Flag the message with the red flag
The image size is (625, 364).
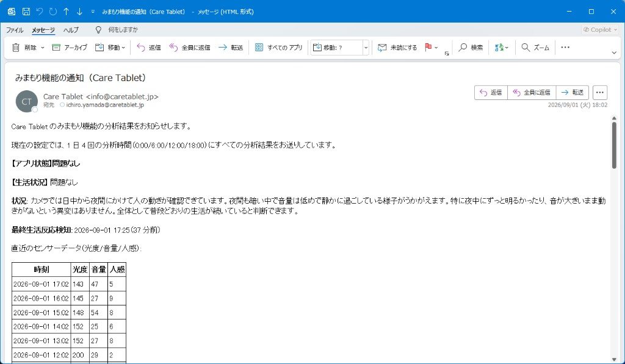[x=428, y=47]
